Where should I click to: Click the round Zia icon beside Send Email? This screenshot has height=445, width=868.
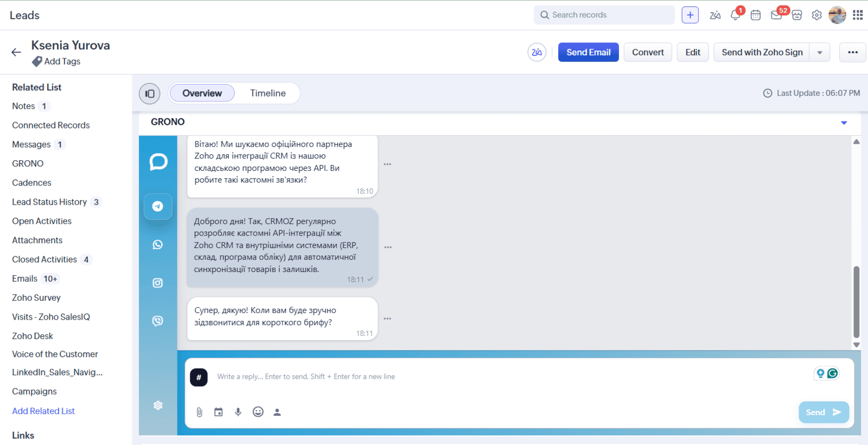[x=537, y=52]
